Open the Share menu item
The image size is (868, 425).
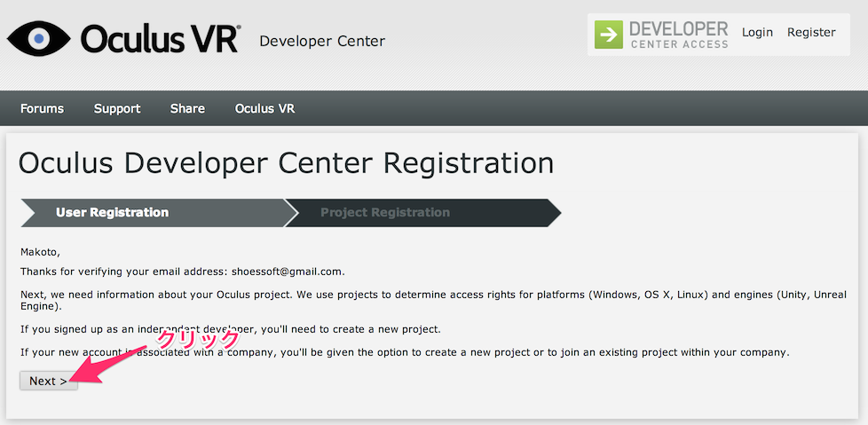[x=187, y=108]
